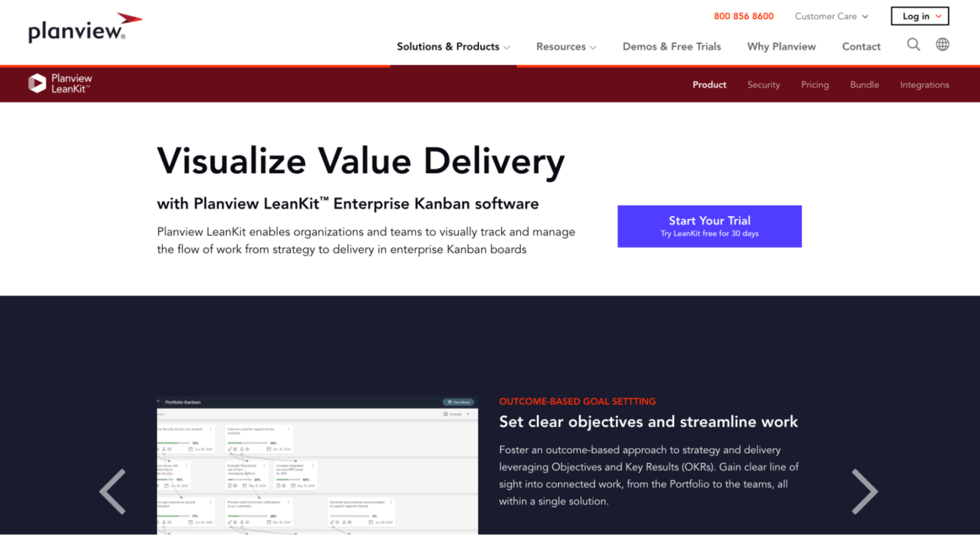Screen dimensions: 980x535
Task: Go to the Contact page
Action: pos(861,47)
